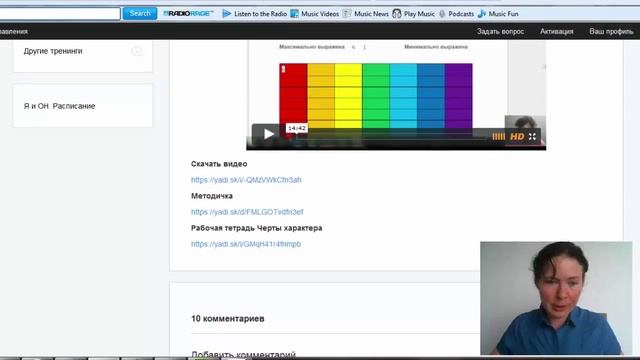640x360 pixels.
Task: Toggle HD video quality
Action: click(517, 137)
